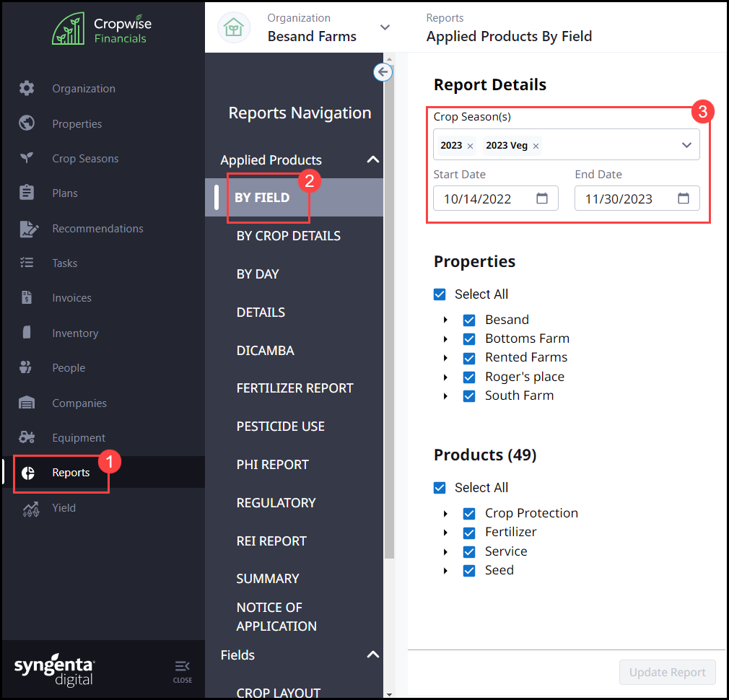
Task: Remove the 2023 Veg crop season tag
Action: [536, 146]
